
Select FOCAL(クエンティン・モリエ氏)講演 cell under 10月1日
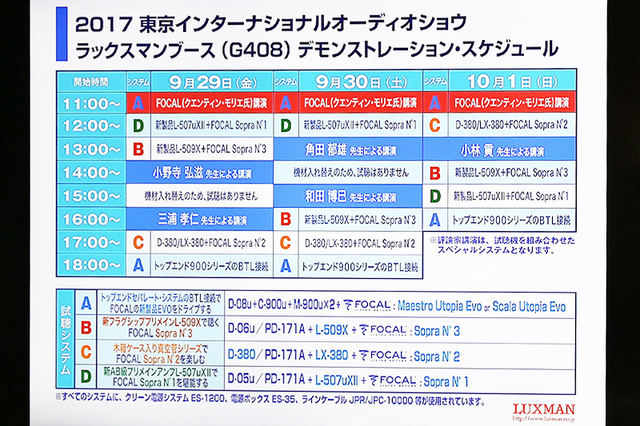pyautogui.click(x=512, y=103)
